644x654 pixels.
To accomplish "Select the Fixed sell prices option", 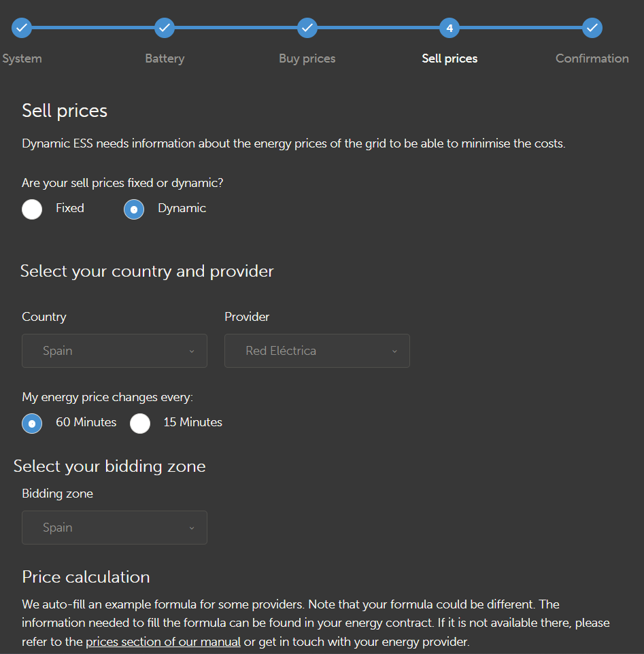I will (x=32, y=209).
